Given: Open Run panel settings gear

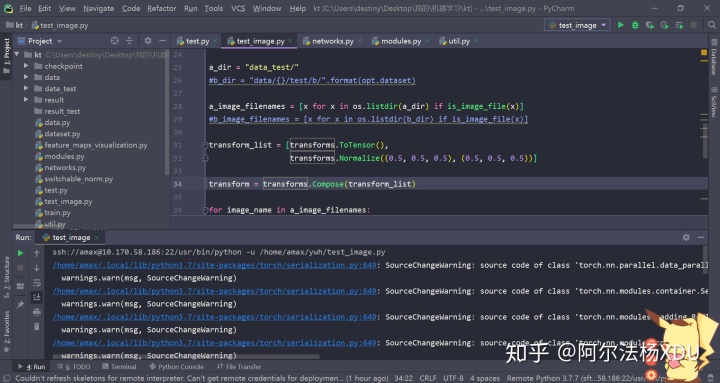Looking at the screenshot, I should [x=686, y=237].
